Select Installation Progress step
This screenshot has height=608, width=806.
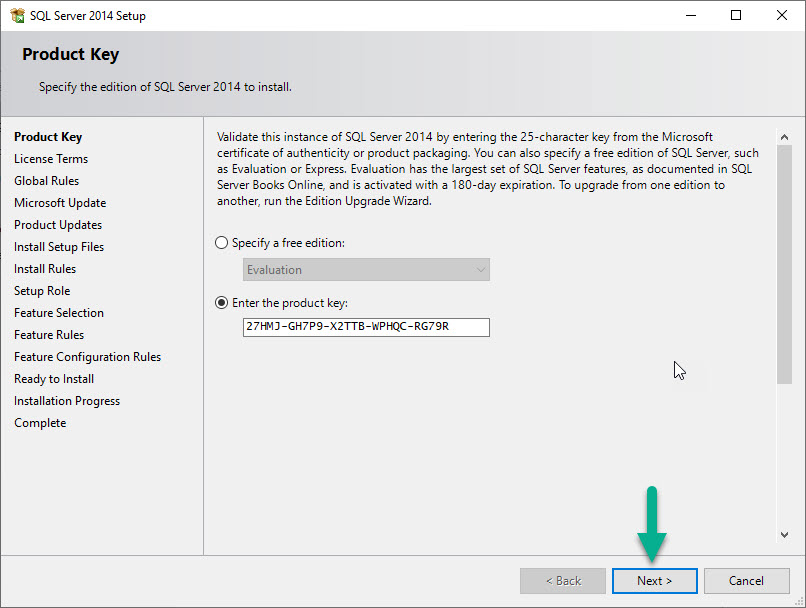point(67,401)
